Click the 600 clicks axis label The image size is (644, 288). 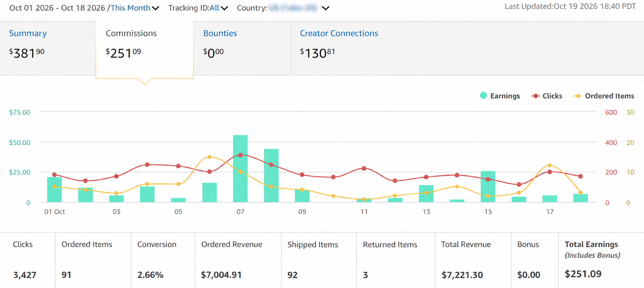coord(611,112)
